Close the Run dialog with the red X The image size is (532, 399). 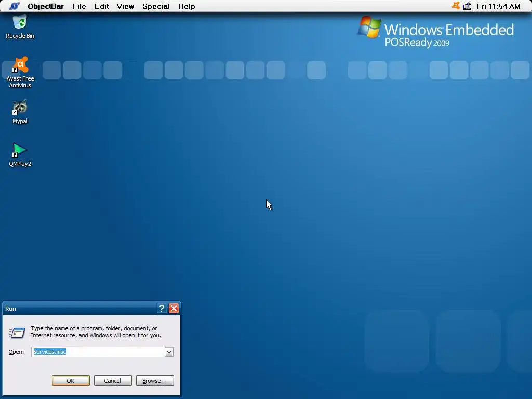(x=174, y=309)
